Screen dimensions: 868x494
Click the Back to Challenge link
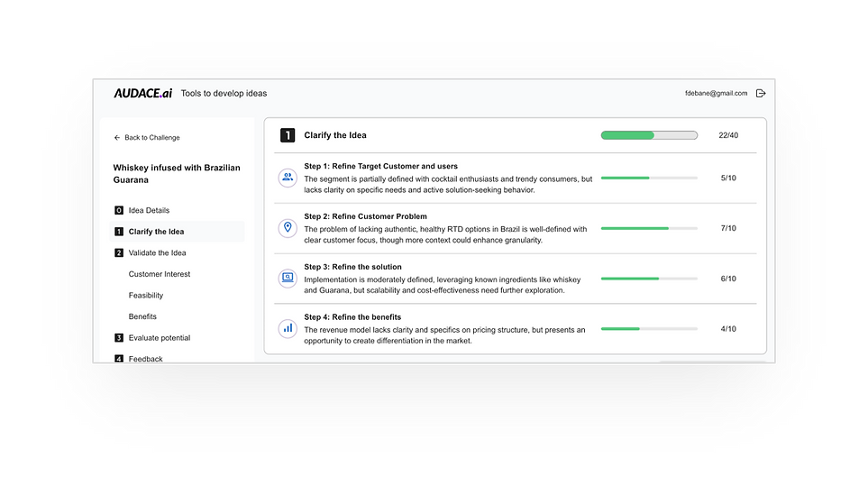coord(151,137)
